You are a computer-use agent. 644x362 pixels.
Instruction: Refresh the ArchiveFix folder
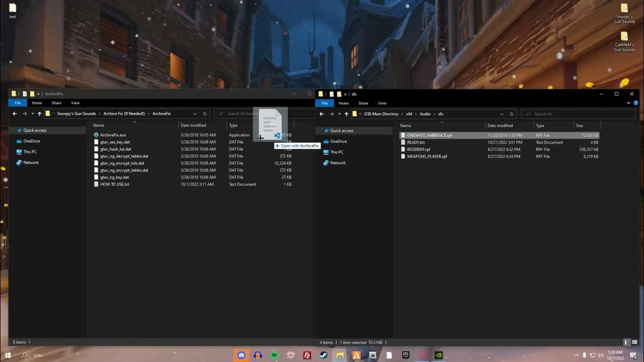point(205,114)
